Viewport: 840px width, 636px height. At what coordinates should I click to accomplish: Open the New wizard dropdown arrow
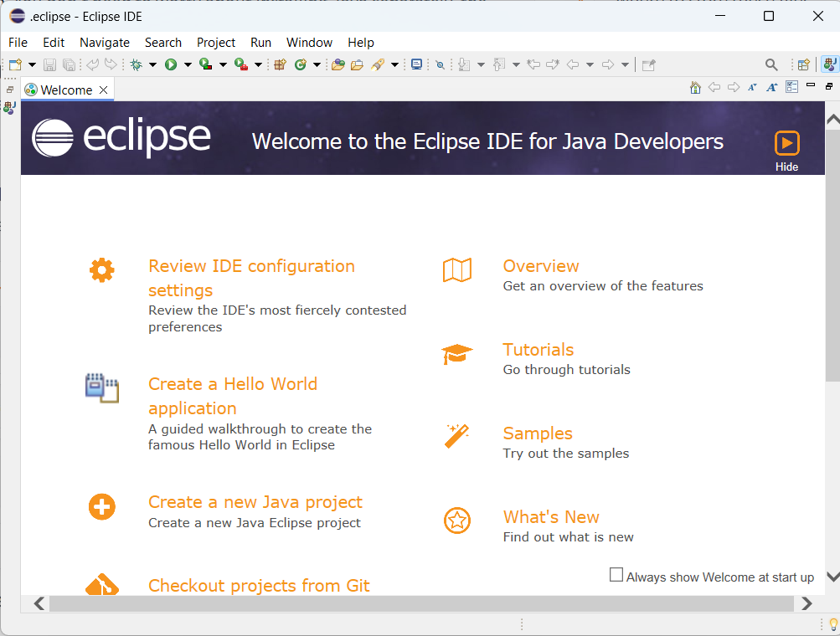(32, 64)
